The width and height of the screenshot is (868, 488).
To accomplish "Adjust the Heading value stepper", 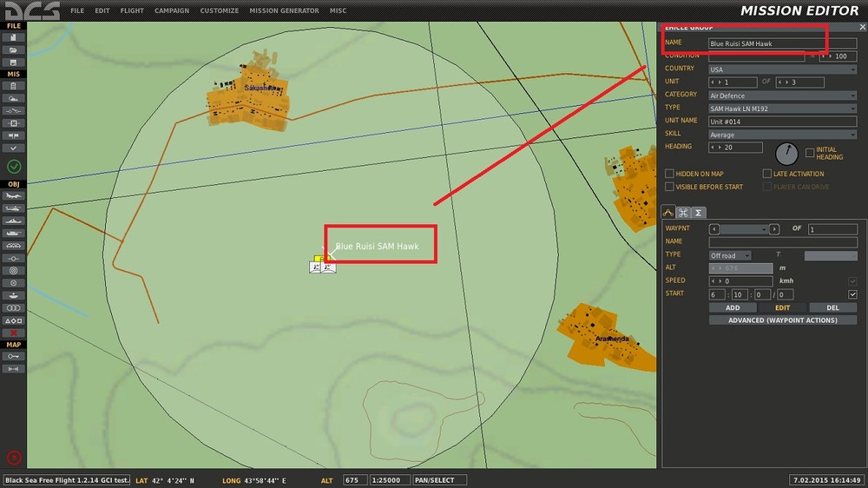I will (735, 148).
